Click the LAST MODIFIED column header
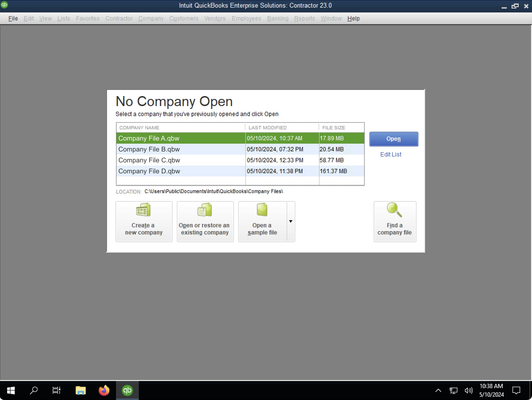This screenshot has height=400, width=532. coord(282,127)
